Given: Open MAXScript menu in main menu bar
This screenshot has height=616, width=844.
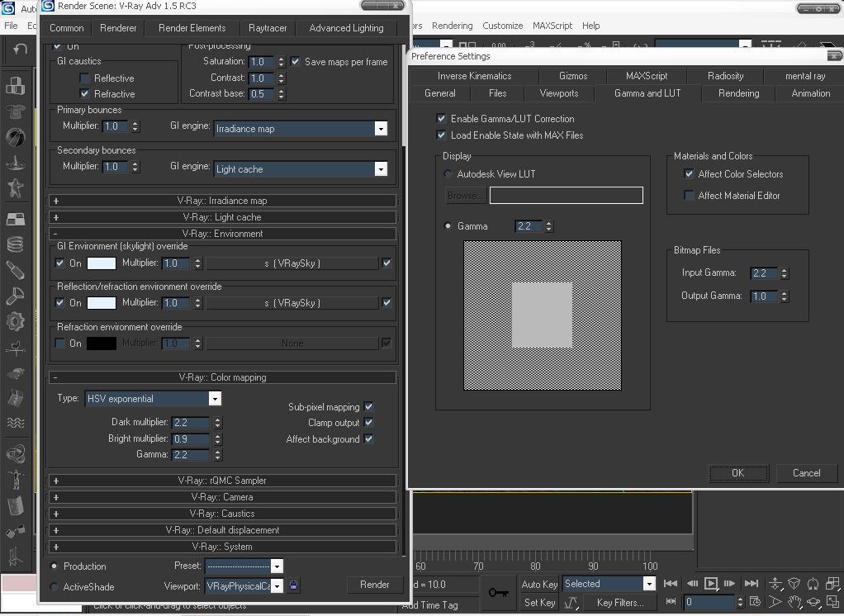Looking at the screenshot, I should (x=552, y=26).
